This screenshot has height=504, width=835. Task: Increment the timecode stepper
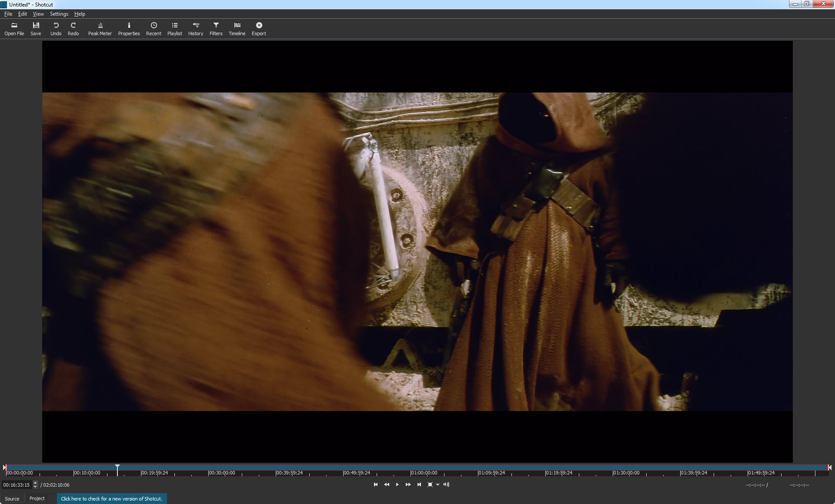(35, 483)
